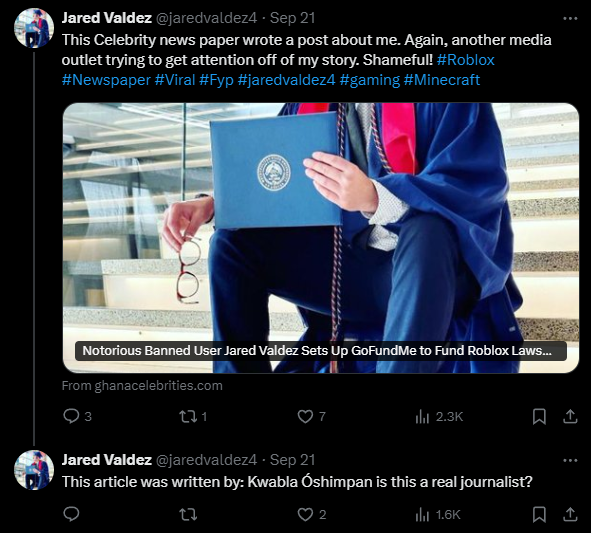Open the #Newspaper hashtag
This screenshot has height=533, width=591.
point(106,80)
